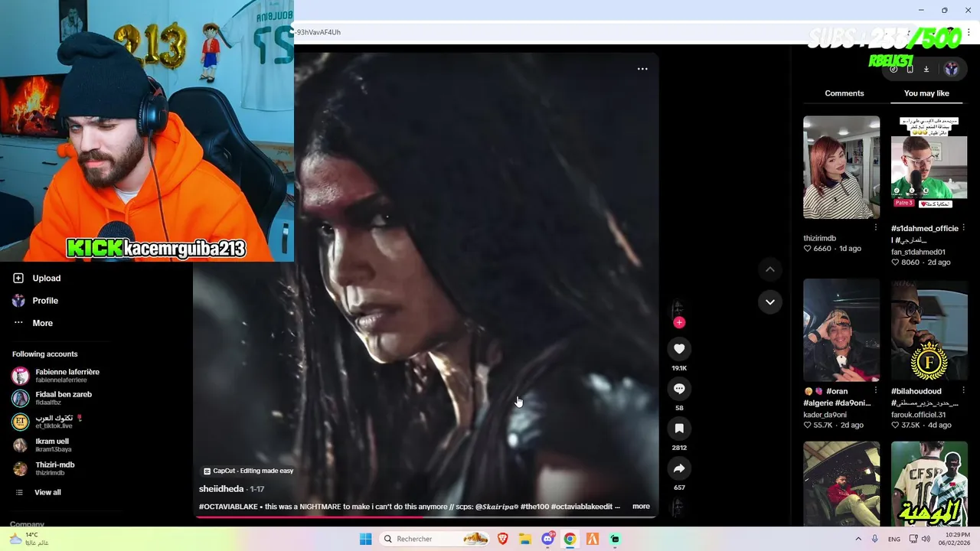Open comments via speech bubble icon
This screenshot has width=980, height=551.
point(679,389)
